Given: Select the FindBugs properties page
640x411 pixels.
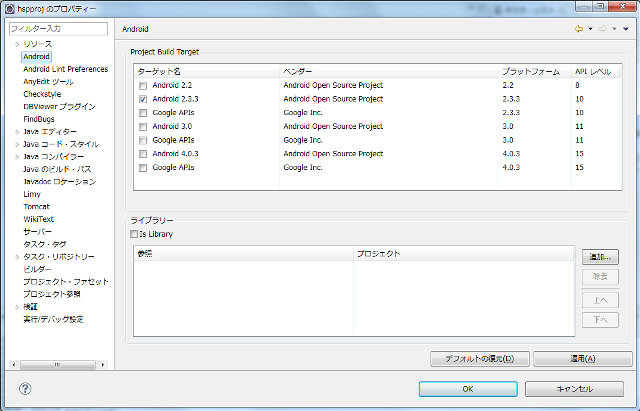Looking at the screenshot, I should (x=39, y=119).
